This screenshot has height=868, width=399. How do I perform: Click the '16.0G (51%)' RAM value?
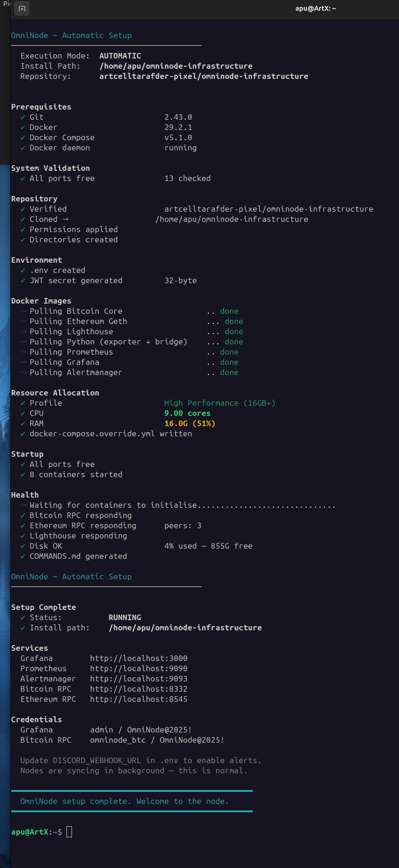tap(190, 423)
